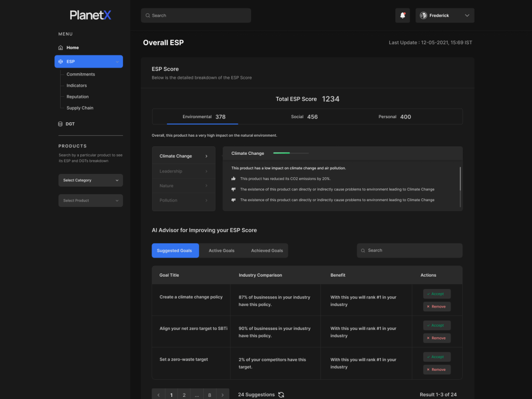Click the AI Advisor goals Search field
This screenshot has width=532, height=399.
tap(410, 251)
